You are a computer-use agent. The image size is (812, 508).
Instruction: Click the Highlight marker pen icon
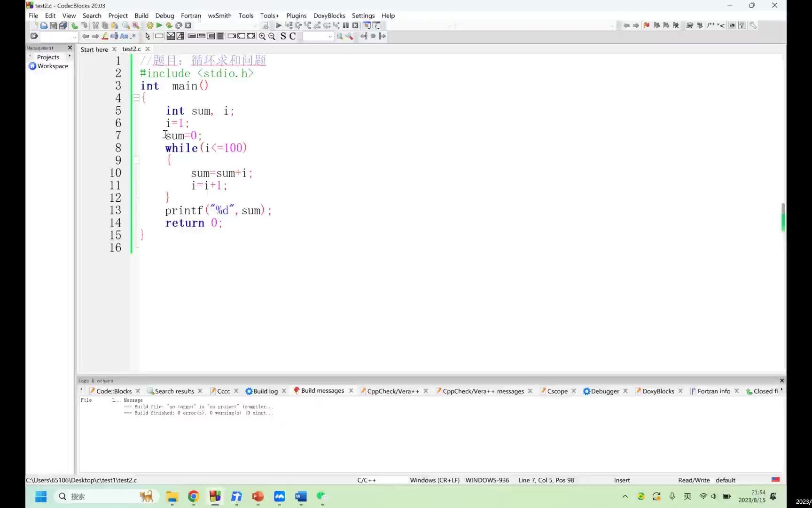pos(105,36)
